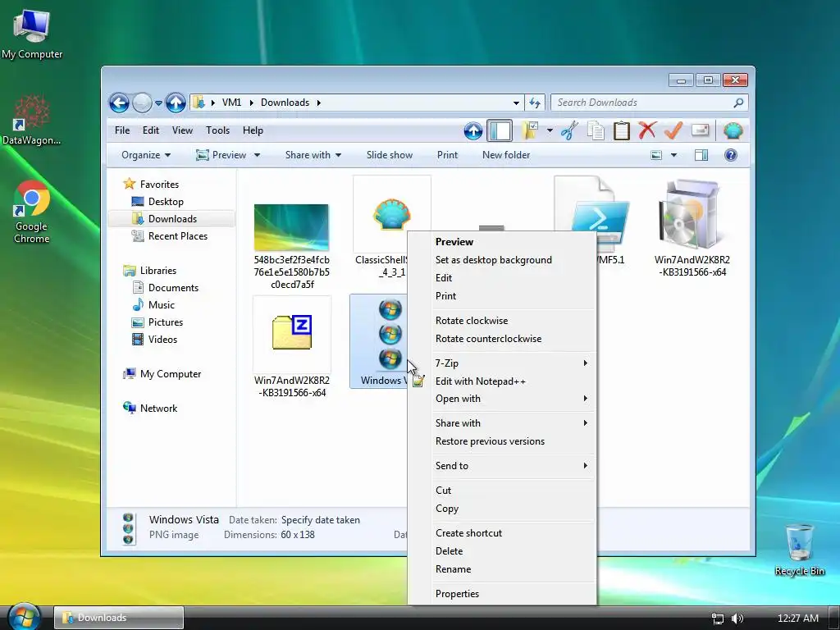
Task: Click the orange checkmark Properties icon
Action: (x=673, y=130)
